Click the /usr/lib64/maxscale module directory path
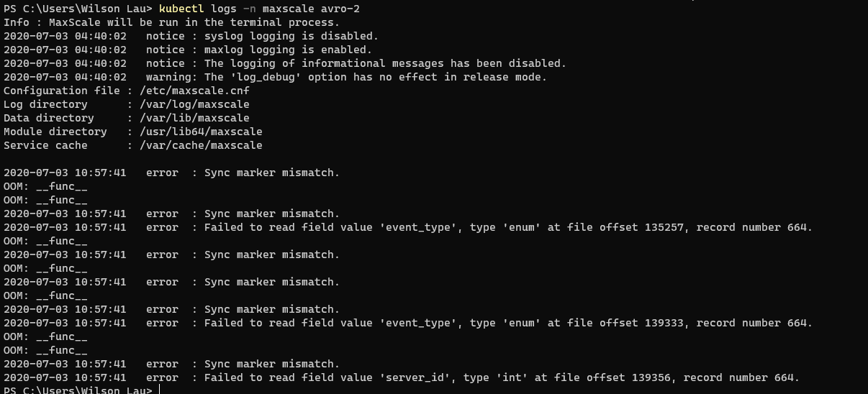868x394 pixels. (194, 132)
